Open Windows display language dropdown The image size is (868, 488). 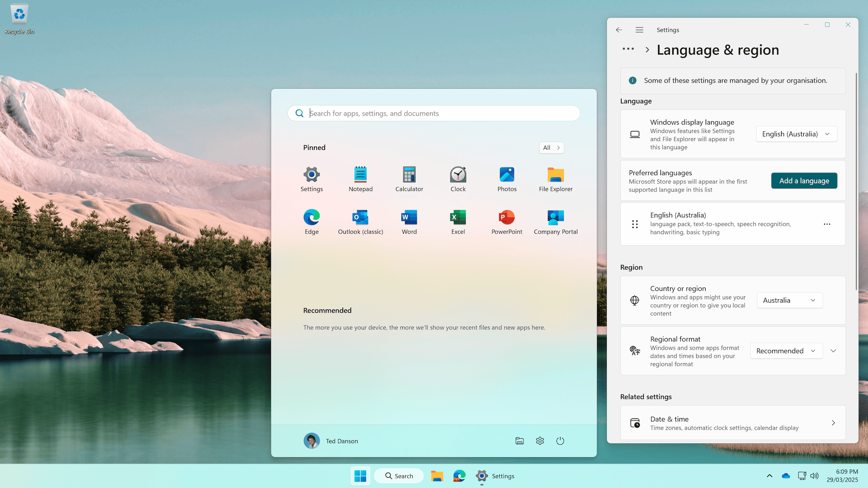(x=797, y=134)
